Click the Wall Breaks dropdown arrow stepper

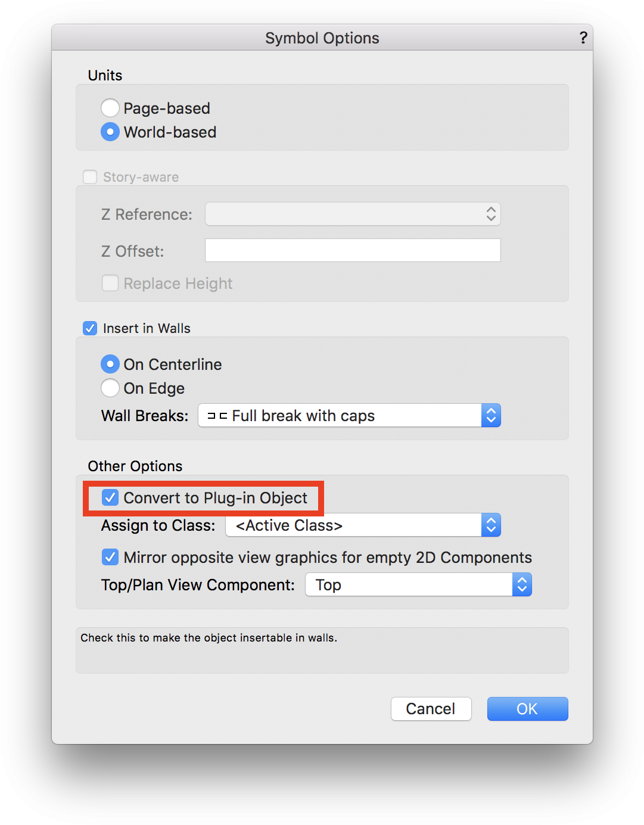(x=491, y=415)
